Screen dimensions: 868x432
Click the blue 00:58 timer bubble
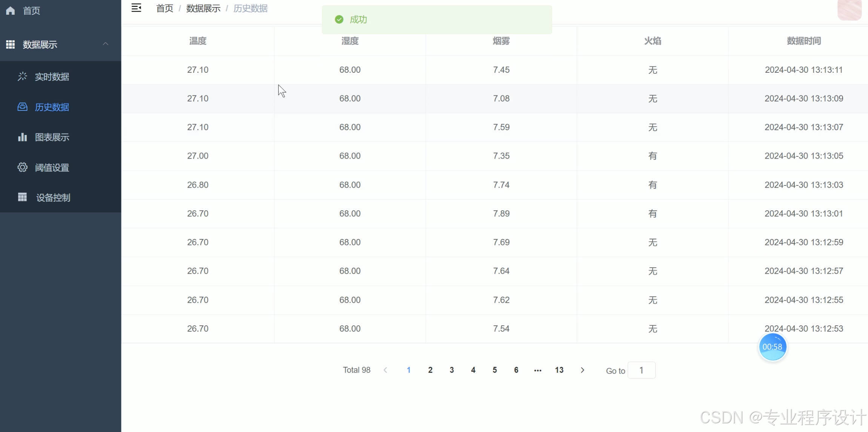click(x=772, y=347)
